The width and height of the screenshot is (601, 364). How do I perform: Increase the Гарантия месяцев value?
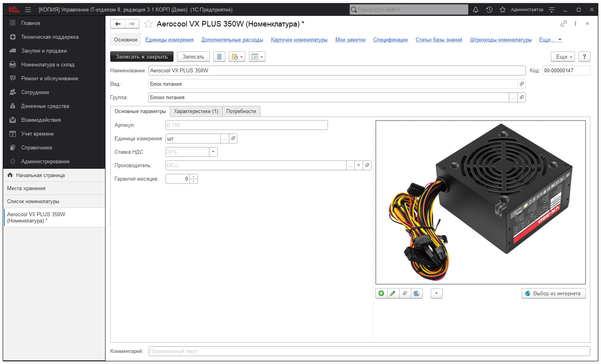194,177
